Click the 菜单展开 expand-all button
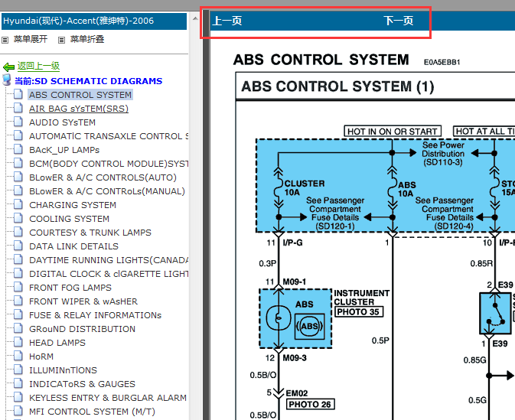This screenshot has height=420, width=515. coord(30,40)
